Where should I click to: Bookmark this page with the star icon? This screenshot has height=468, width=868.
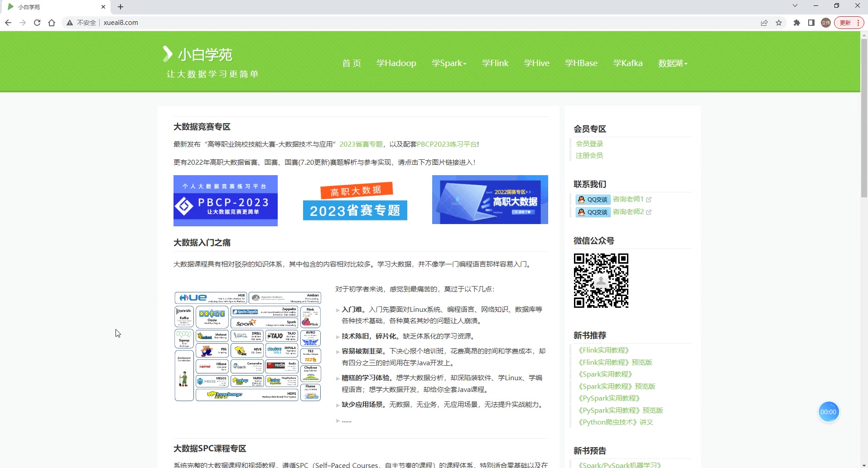(x=779, y=23)
